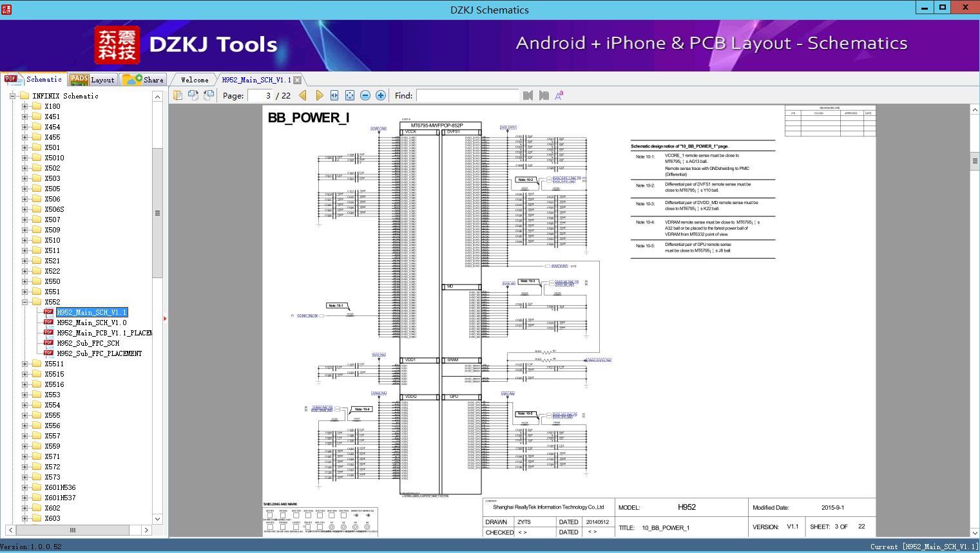This screenshot has height=553, width=980.
Task: Find the previous search match
Action: [528, 95]
